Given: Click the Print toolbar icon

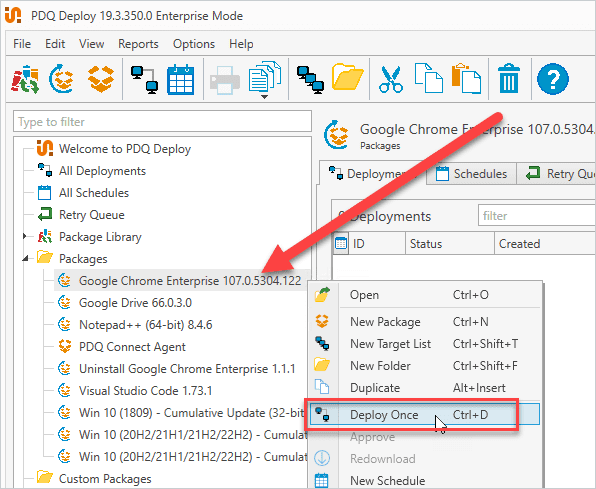Looking at the screenshot, I should (x=225, y=79).
